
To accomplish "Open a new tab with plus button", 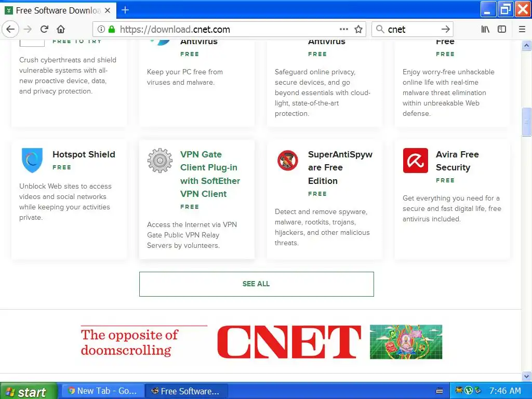I will click(x=125, y=10).
